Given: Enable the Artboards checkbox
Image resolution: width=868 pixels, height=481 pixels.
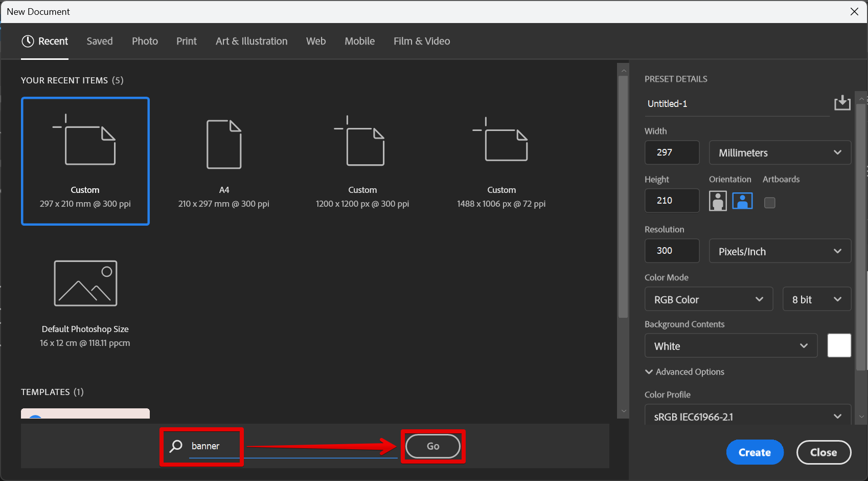Looking at the screenshot, I should click(x=770, y=203).
